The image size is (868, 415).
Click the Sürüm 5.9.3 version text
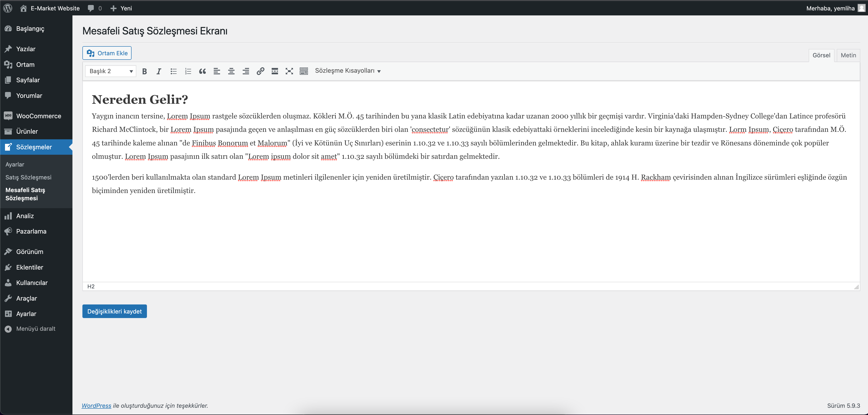click(843, 405)
